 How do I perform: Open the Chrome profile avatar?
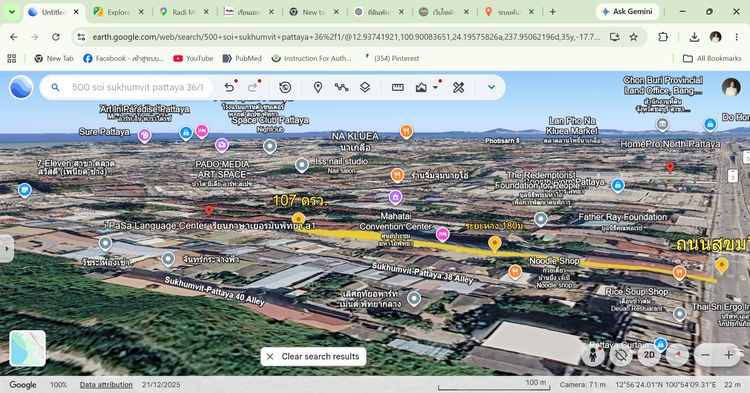pyautogui.click(x=716, y=37)
